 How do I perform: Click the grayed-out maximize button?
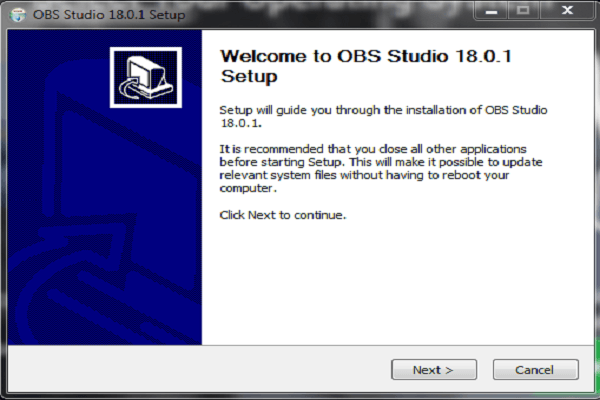pyautogui.click(x=523, y=11)
